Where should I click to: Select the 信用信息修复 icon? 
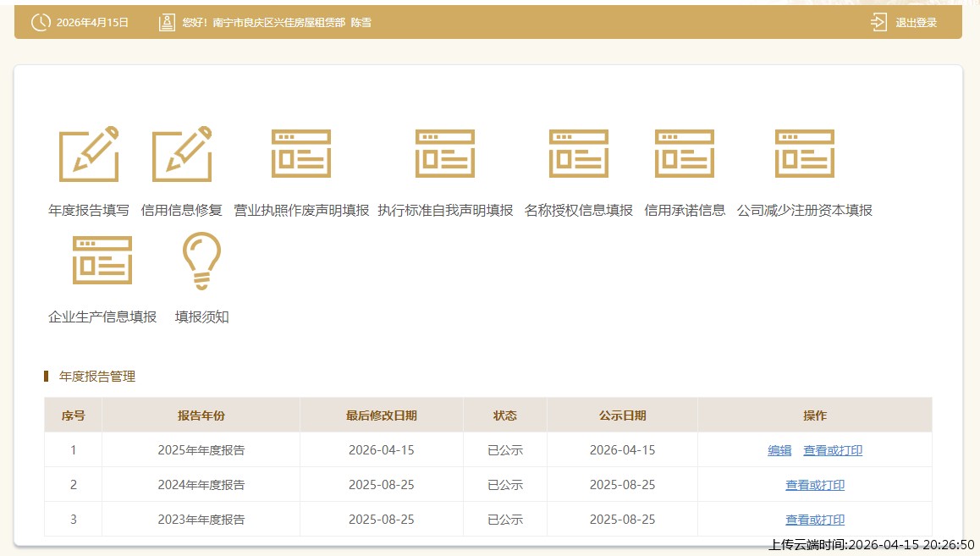pos(182,154)
